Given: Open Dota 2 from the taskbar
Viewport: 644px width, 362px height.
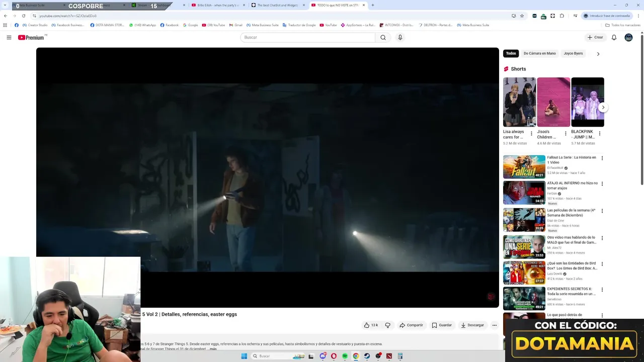Looking at the screenshot, I should (389, 356).
